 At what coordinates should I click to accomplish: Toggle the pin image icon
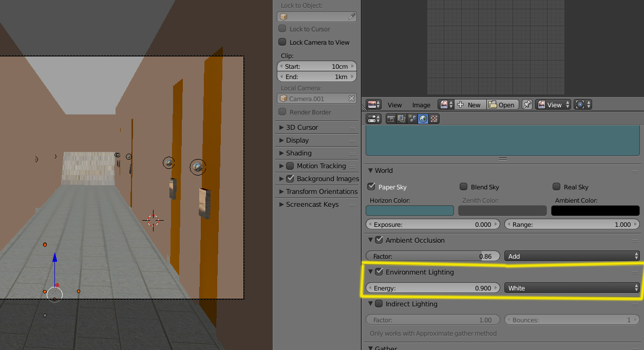[527, 105]
